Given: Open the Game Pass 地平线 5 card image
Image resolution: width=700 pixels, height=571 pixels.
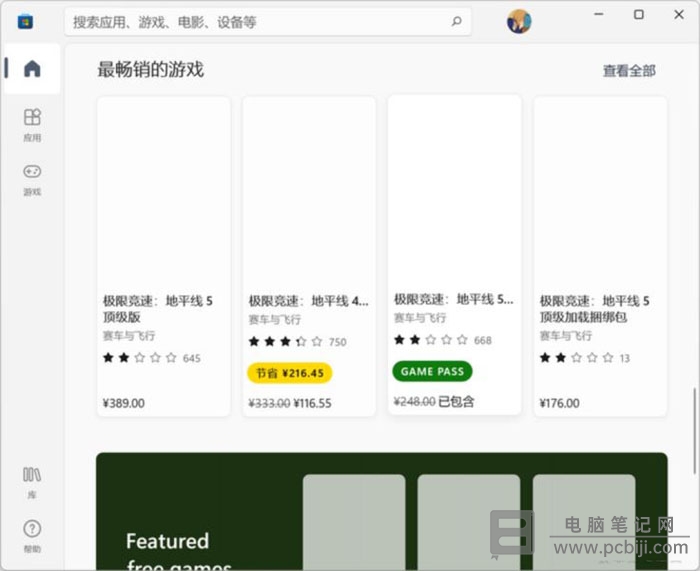Looking at the screenshot, I should click(x=454, y=191).
